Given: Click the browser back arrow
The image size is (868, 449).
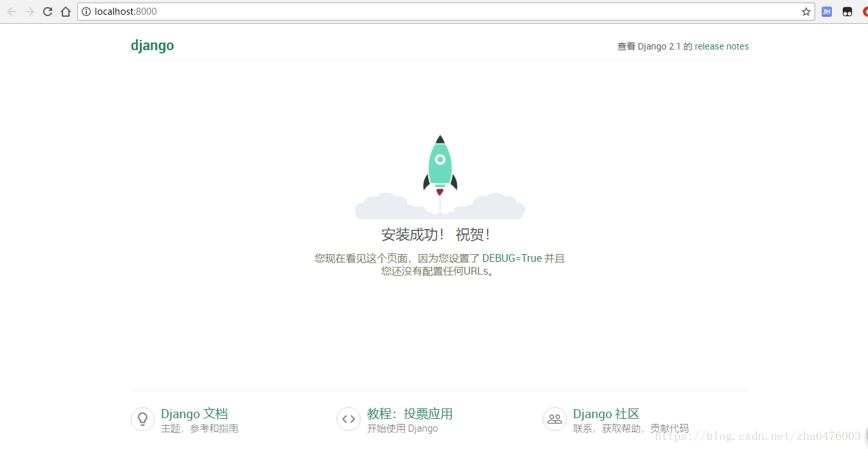Looking at the screenshot, I should tap(12, 12).
